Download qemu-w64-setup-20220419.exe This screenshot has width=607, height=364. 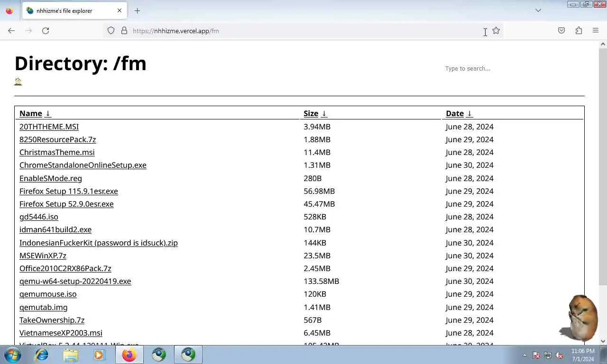pyautogui.click(x=75, y=281)
